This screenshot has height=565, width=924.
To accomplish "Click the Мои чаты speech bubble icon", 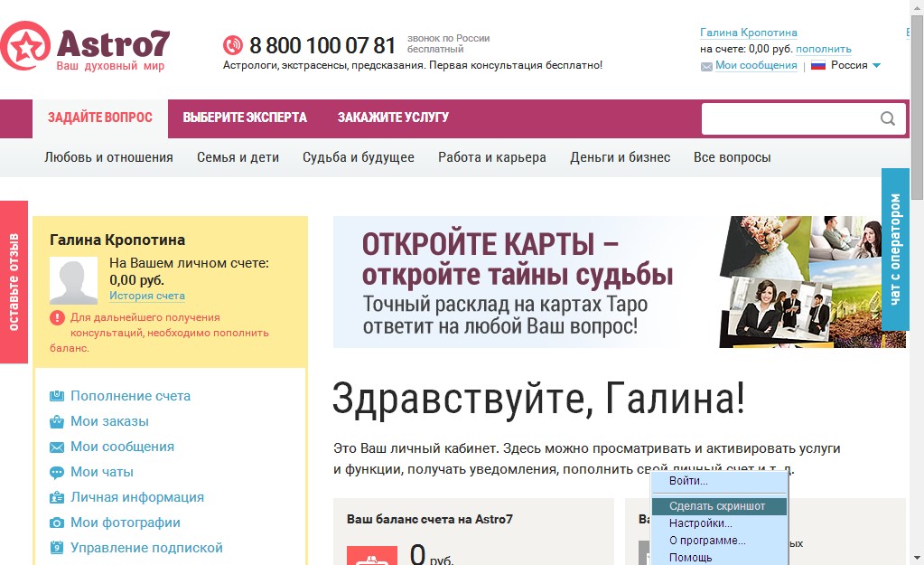I will coord(57,473).
